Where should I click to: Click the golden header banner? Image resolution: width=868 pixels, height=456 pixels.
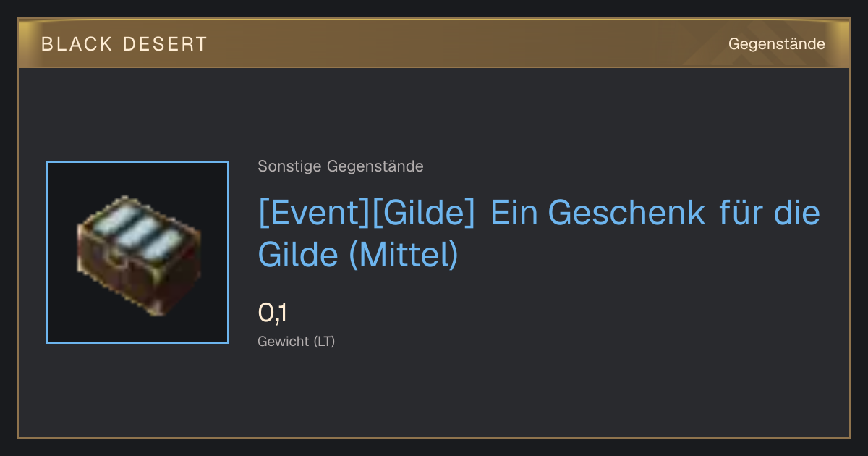(434, 43)
